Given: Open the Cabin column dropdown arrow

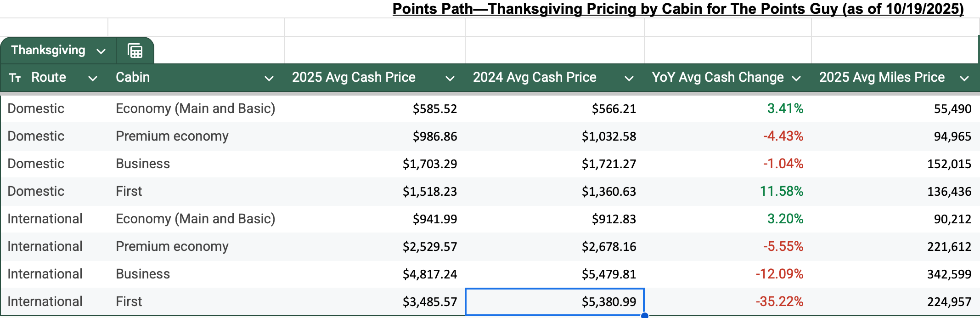Looking at the screenshot, I should 269,79.
